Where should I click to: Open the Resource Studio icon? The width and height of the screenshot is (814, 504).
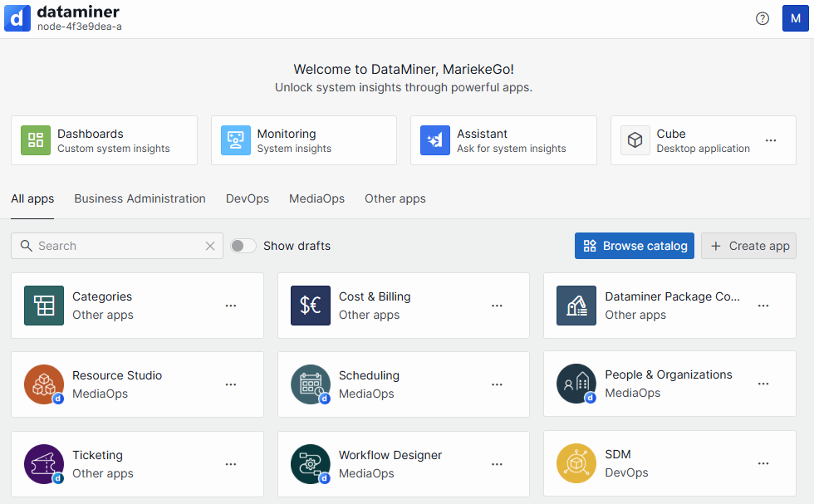44,384
